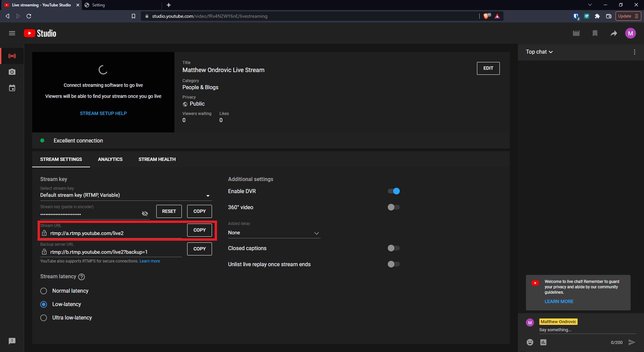Select Low-latency radio button
The image size is (644, 352).
coord(44,304)
